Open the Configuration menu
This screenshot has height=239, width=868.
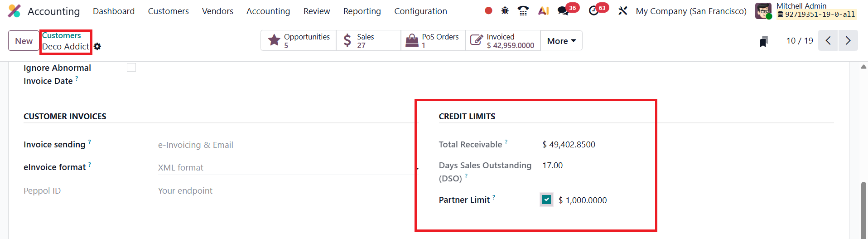pos(420,11)
